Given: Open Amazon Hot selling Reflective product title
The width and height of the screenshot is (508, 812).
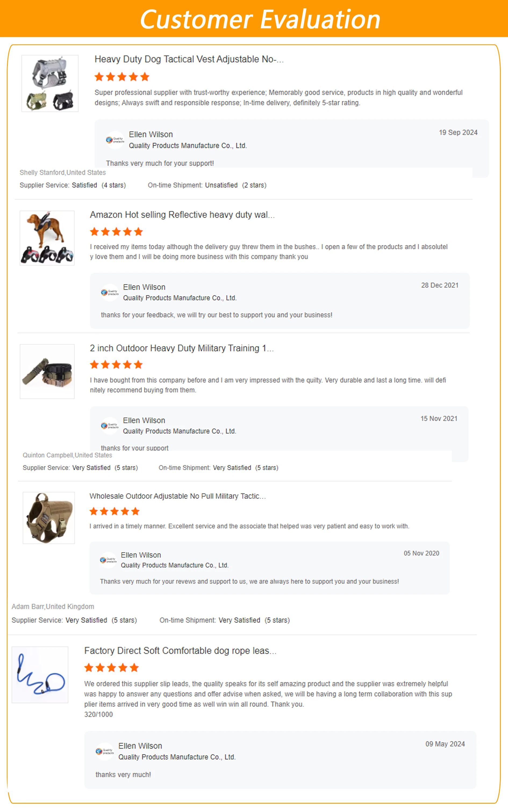Looking at the screenshot, I should click(183, 215).
